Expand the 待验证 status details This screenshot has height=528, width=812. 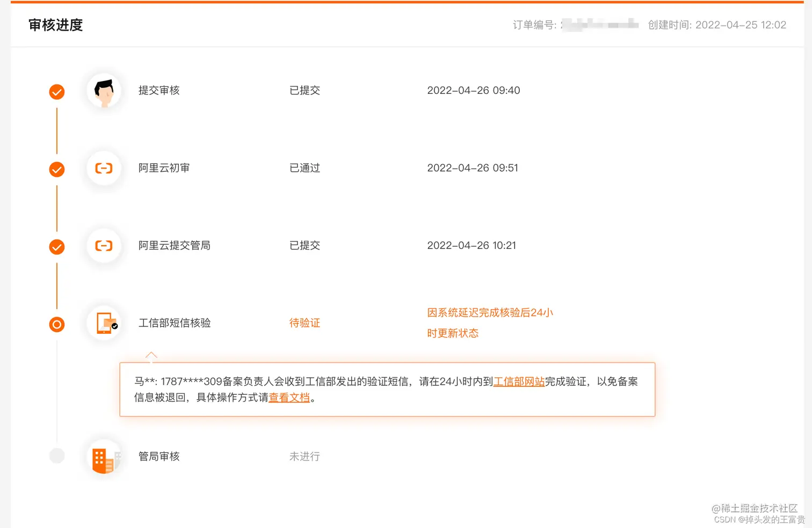(304, 322)
